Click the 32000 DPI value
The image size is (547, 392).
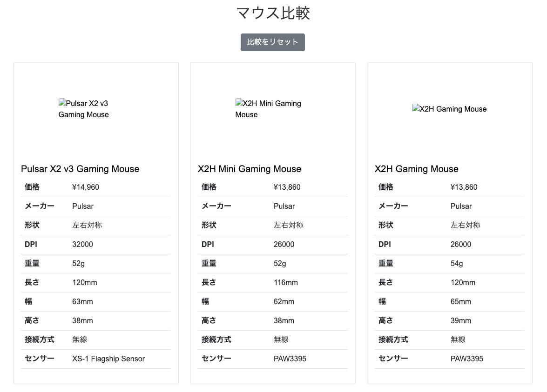click(83, 244)
